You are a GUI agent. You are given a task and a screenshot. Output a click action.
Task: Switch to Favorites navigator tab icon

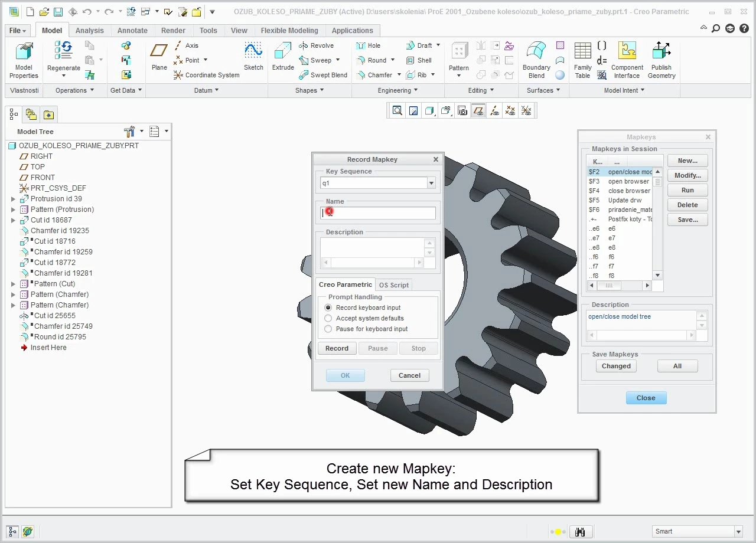pyautogui.click(x=48, y=115)
